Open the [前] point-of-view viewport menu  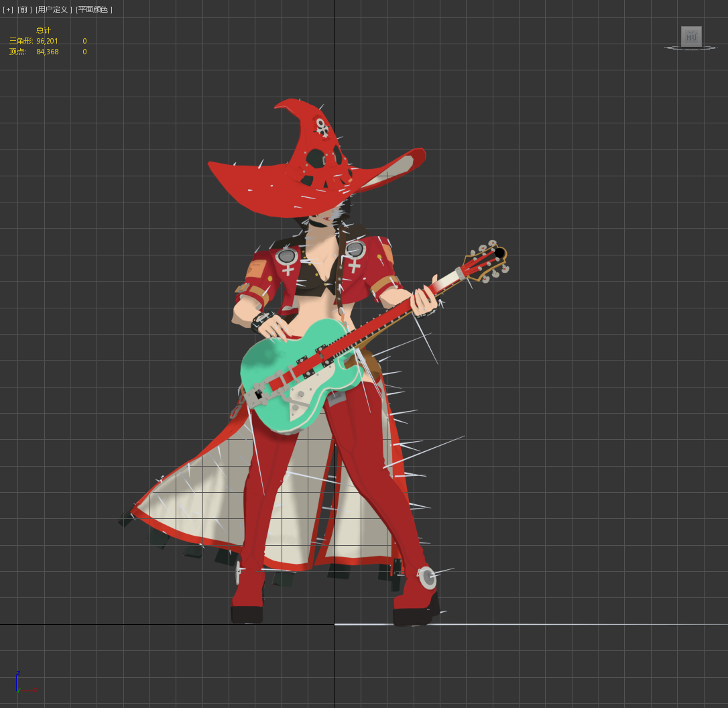coord(25,9)
